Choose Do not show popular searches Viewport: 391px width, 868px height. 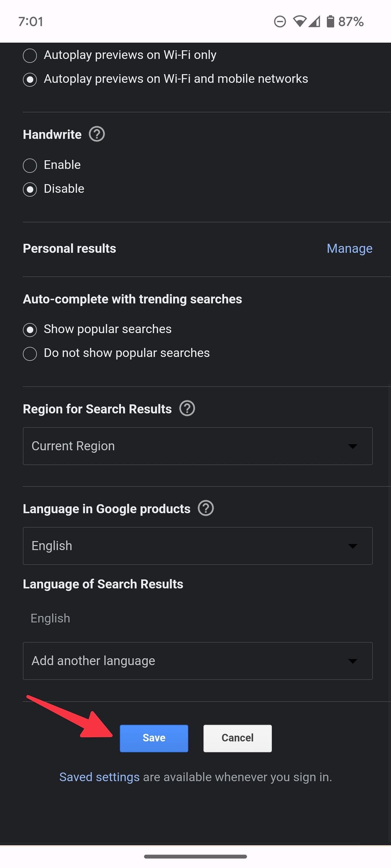[30, 354]
